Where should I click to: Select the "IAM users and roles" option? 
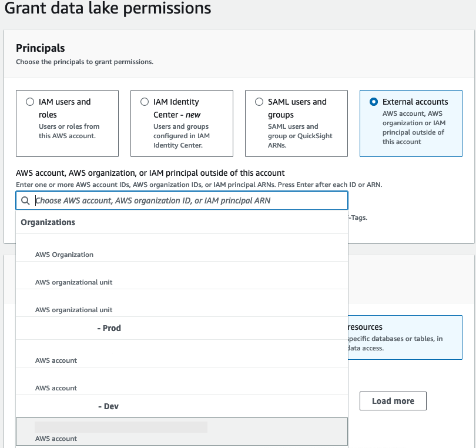(x=30, y=101)
